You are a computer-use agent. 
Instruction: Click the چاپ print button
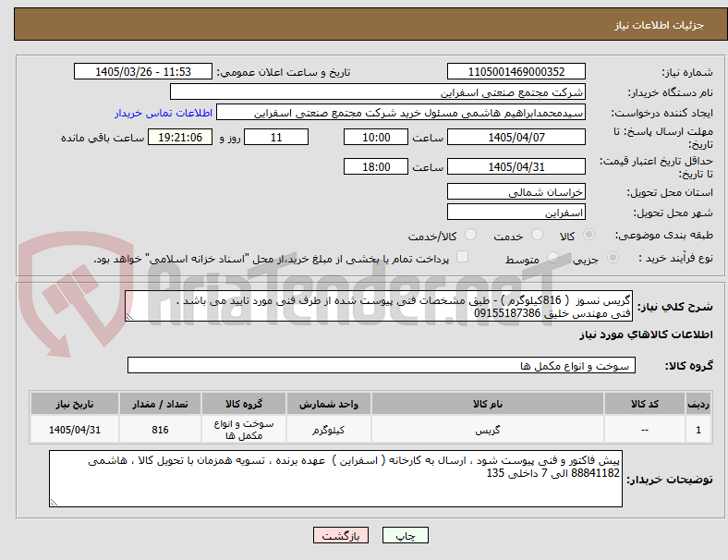[x=406, y=535]
